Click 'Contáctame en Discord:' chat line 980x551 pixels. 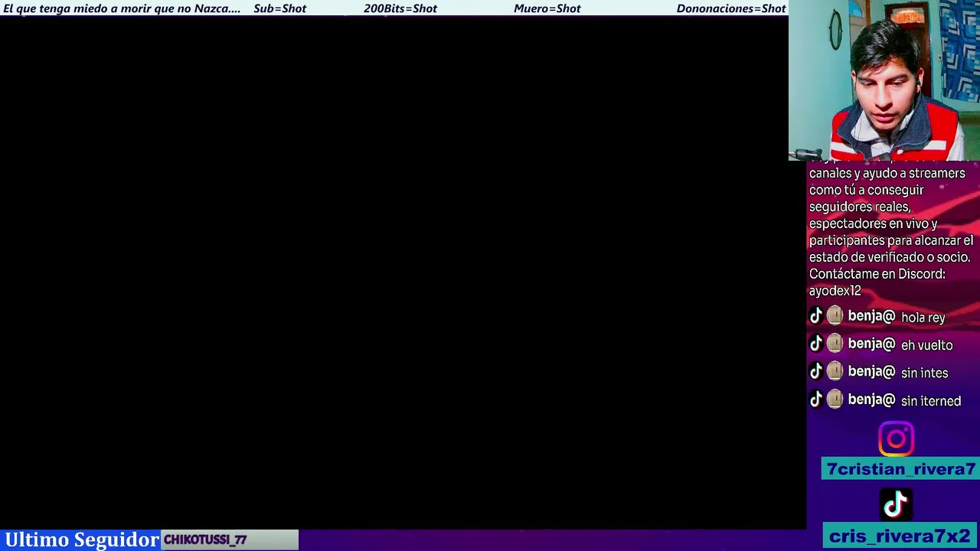click(877, 274)
